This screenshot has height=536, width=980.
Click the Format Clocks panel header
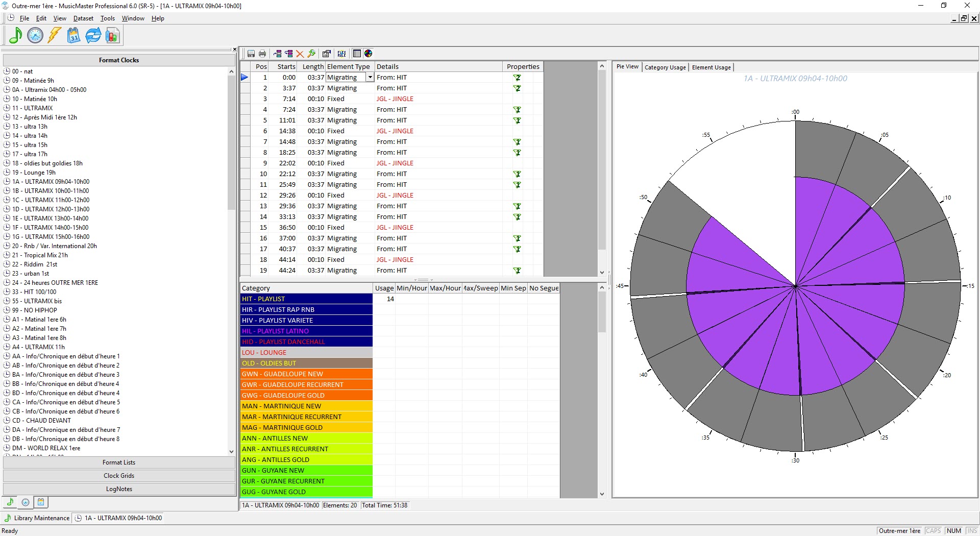pyautogui.click(x=119, y=60)
